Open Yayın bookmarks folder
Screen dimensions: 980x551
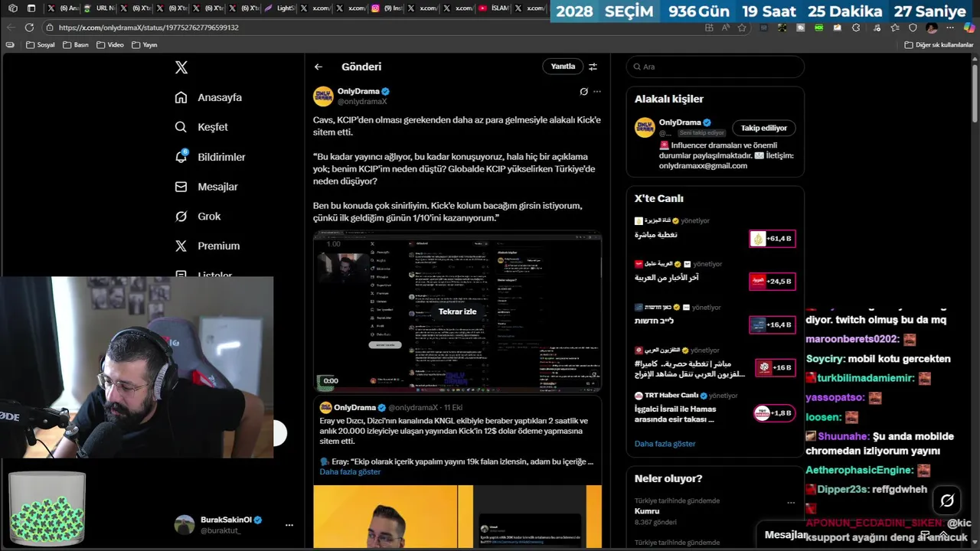tap(145, 45)
